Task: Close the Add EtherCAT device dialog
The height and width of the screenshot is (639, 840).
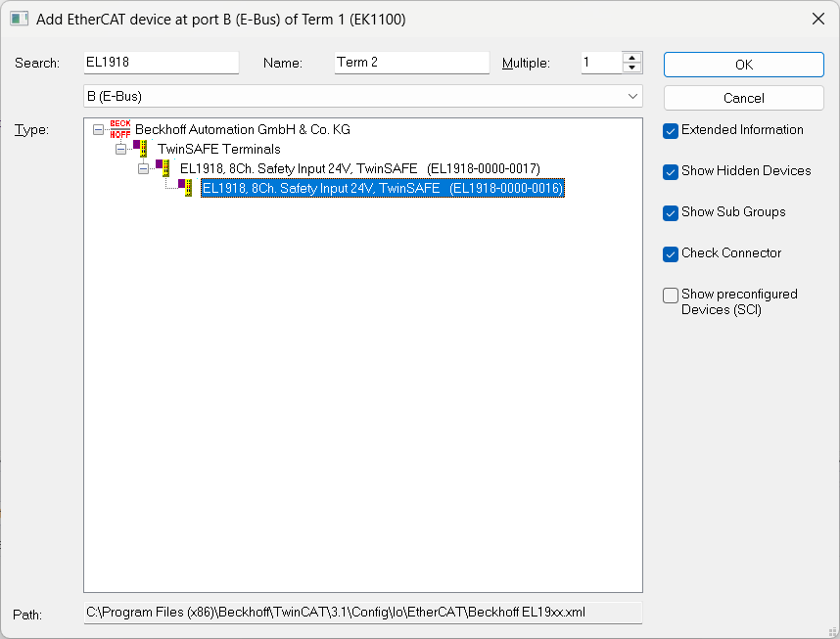Action: (x=818, y=19)
